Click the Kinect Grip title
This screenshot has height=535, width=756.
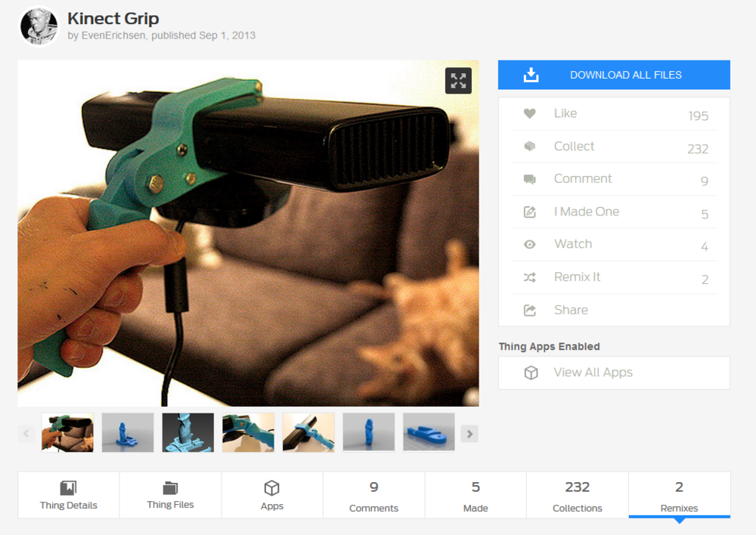coord(113,18)
